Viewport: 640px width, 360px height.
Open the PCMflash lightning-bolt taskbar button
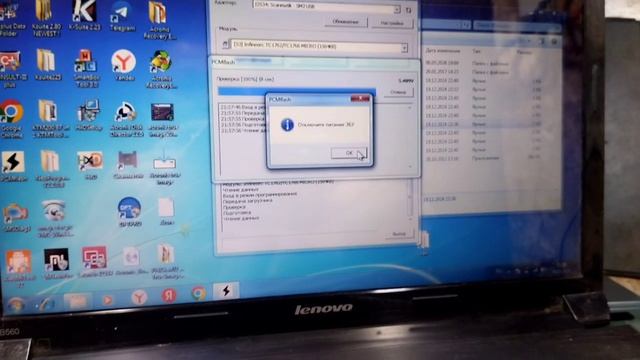(x=226, y=291)
